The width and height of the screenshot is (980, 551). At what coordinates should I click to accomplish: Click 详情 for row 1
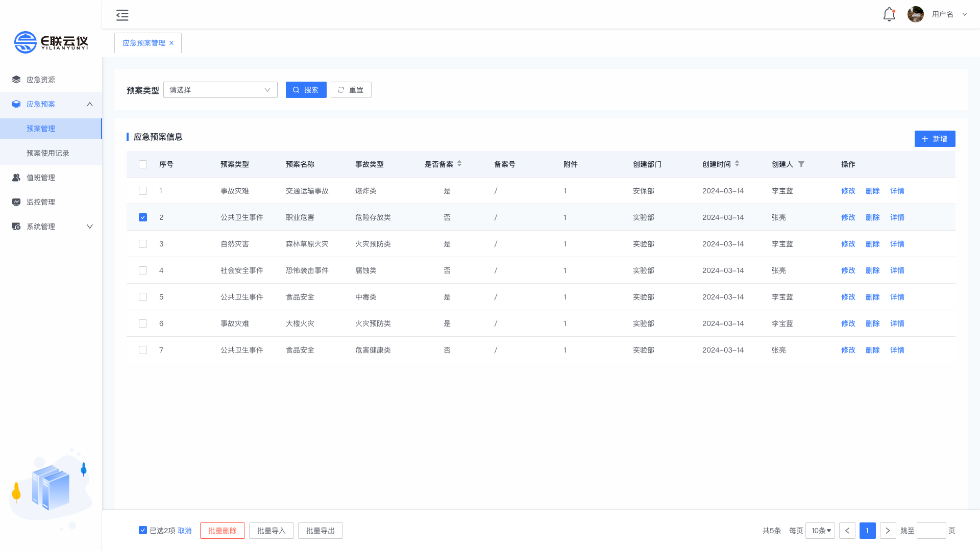897,191
